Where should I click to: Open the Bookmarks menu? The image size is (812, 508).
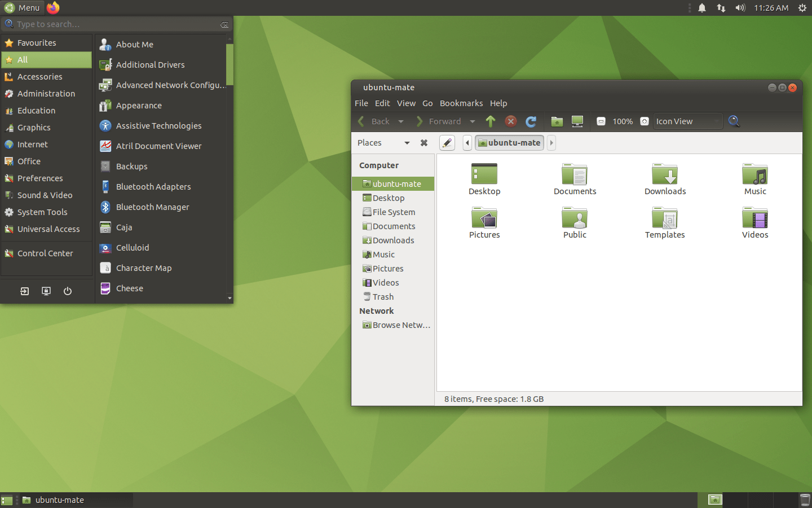click(461, 103)
